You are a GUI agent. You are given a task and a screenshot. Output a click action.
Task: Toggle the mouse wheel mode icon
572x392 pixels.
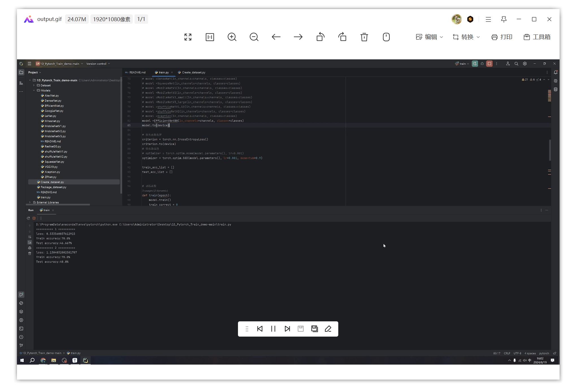point(386,37)
